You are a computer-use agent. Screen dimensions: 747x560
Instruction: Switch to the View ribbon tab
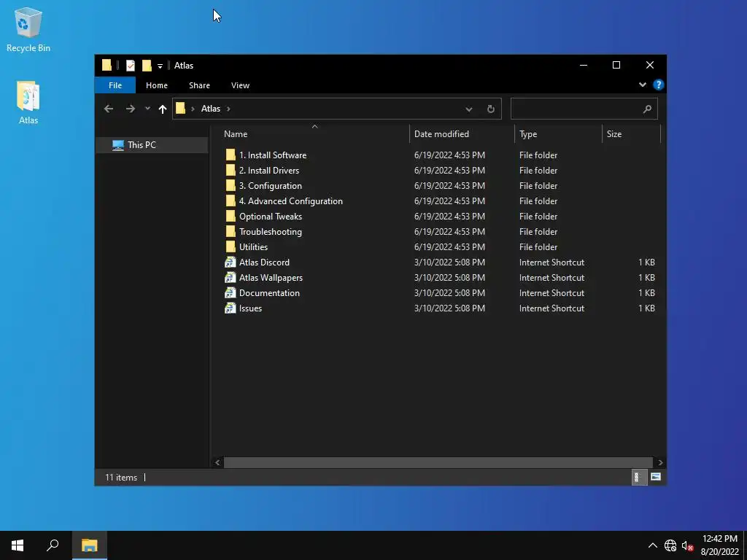(240, 85)
